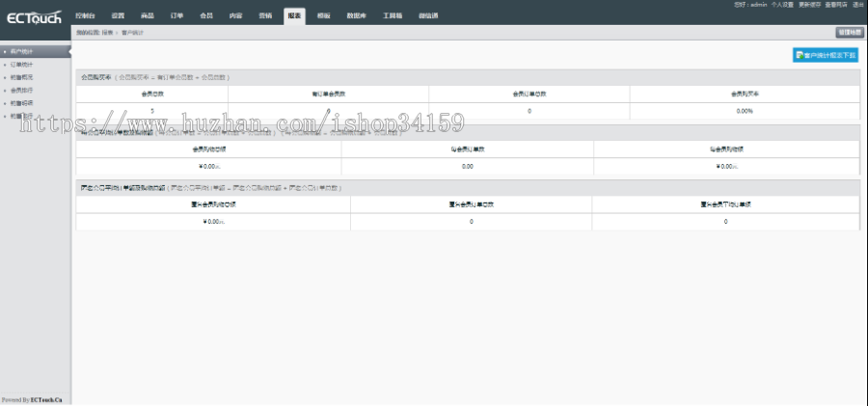
Task: Open the 商品 top menu
Action: click(148, 16)
